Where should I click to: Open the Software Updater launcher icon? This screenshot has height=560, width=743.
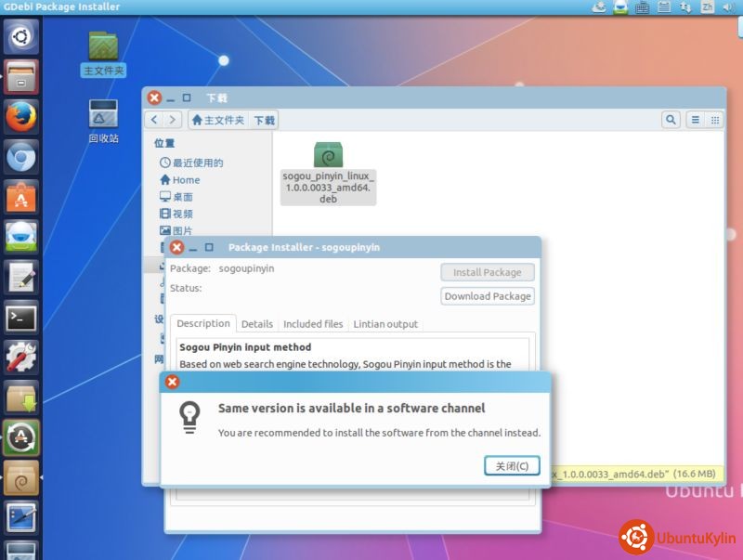pos(20,437)
